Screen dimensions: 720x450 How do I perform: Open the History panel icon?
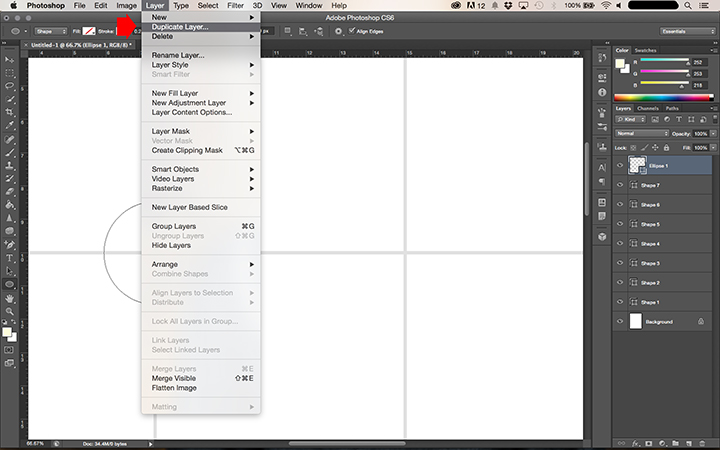(x=602, y=58)
